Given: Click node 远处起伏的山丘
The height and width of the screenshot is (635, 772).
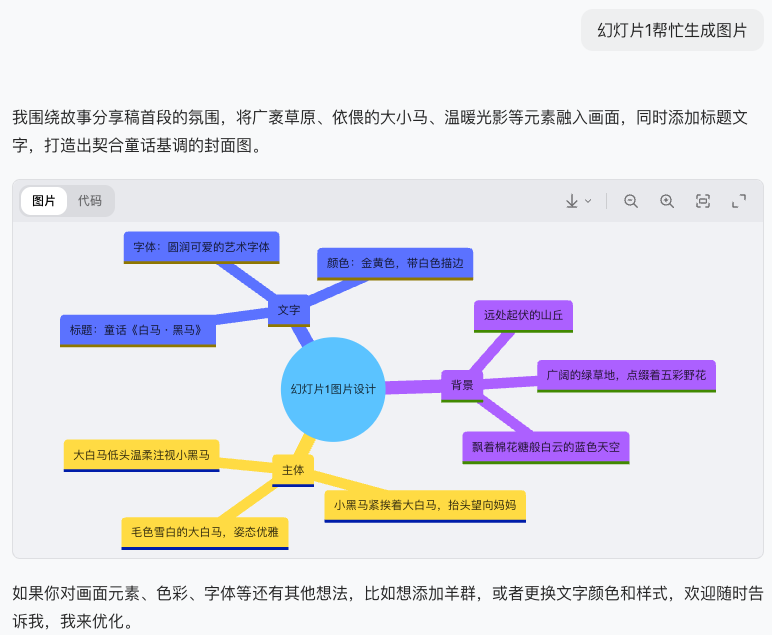Looking at the screenshot, I should click(523, 316).
